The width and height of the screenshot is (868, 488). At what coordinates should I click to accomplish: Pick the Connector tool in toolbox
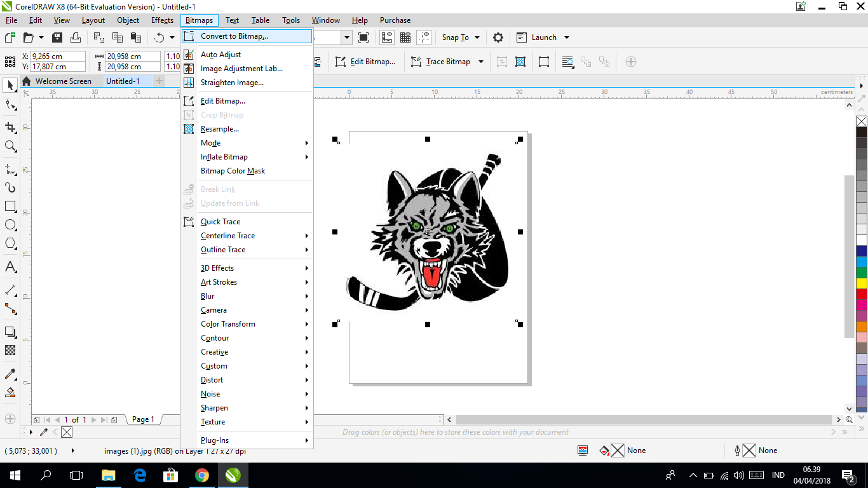(x=10, y=309)
